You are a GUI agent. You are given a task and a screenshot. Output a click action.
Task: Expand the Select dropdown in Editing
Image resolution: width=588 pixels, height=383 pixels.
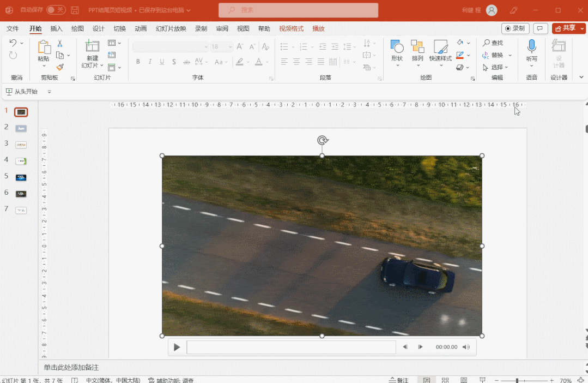coord(507,67)
